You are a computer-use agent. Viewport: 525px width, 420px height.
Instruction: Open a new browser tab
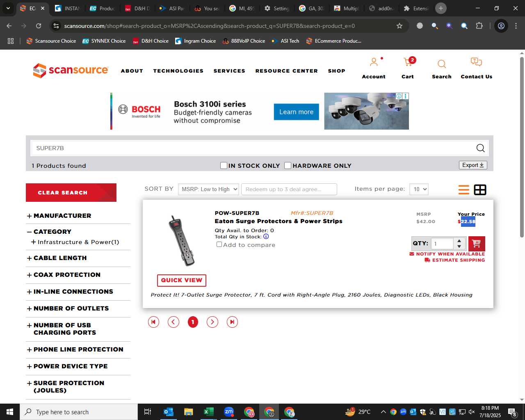pyautogui.click(x=441, y=8)
